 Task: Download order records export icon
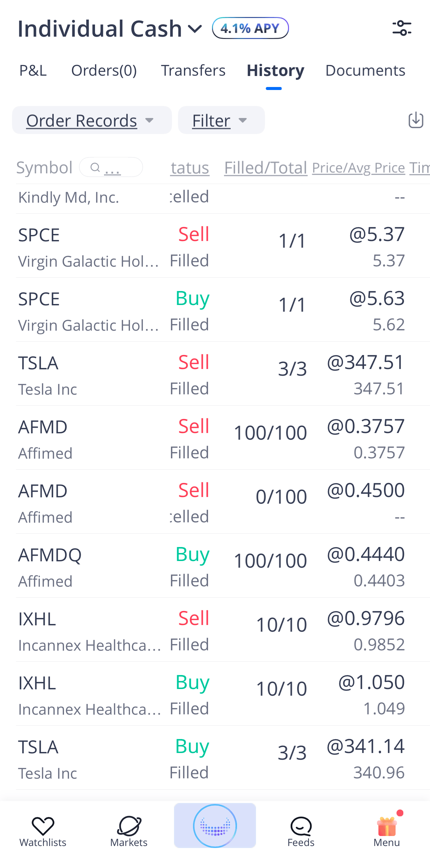(416, 120)
